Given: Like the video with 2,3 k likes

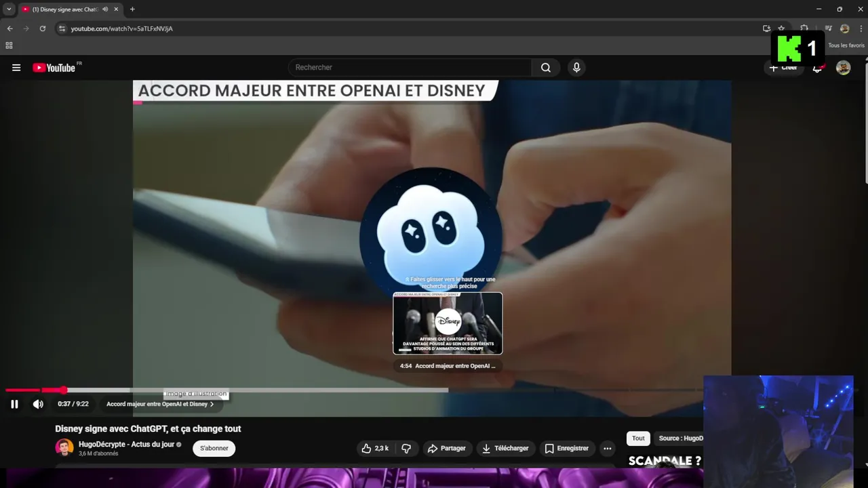Looking at the screenshot, I should coord(375,448).
